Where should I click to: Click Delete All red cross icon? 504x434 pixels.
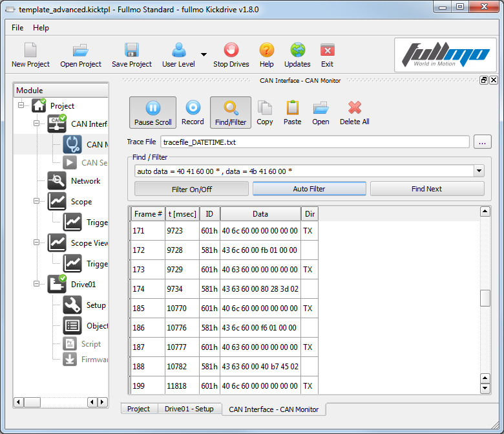click(x=354, y=108)
